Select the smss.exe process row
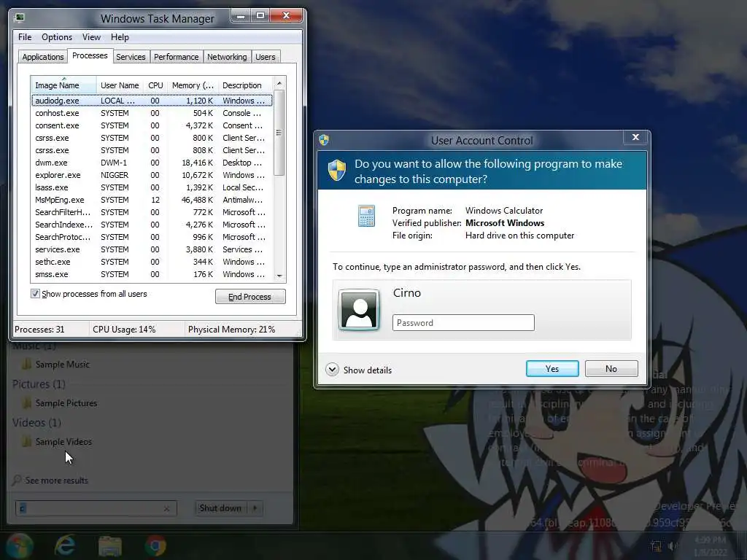This screenshot has height=560, width=747. point(152,274)
